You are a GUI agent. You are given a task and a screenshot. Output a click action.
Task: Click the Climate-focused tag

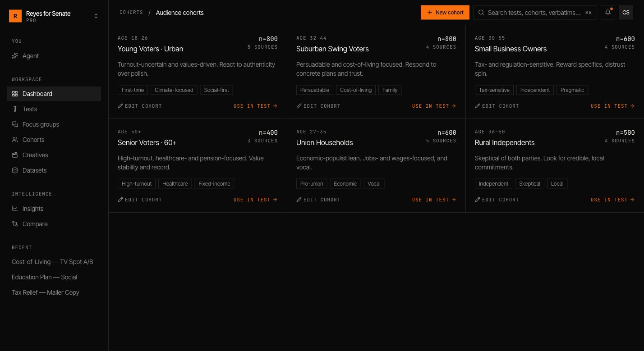click(x=174, y=90)
